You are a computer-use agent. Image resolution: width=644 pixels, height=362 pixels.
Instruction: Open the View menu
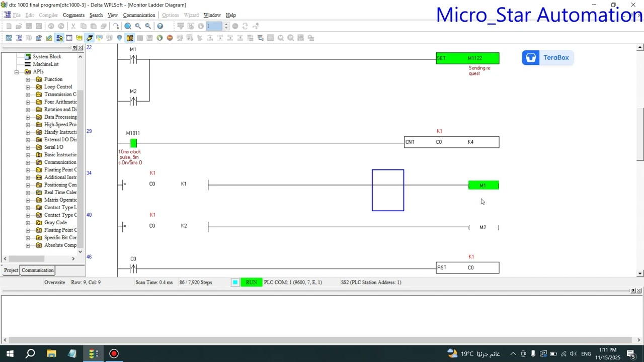coord(113,15)
